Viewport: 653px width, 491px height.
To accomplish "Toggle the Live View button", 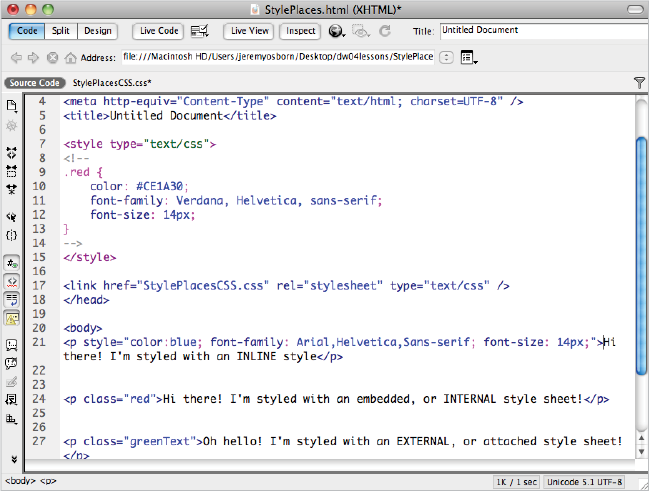I will 249,31.
